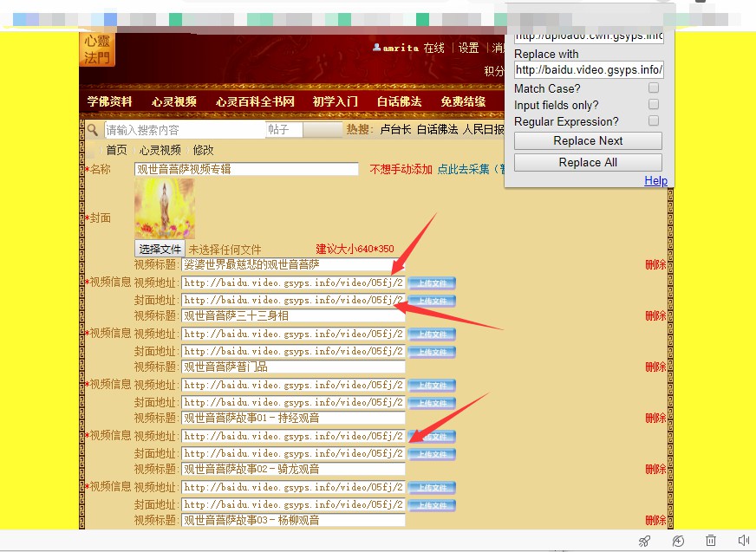Delete the 故事02-骑龙观音 video entry
Viewport: 756px width, 552px height.
pos(655,469)
